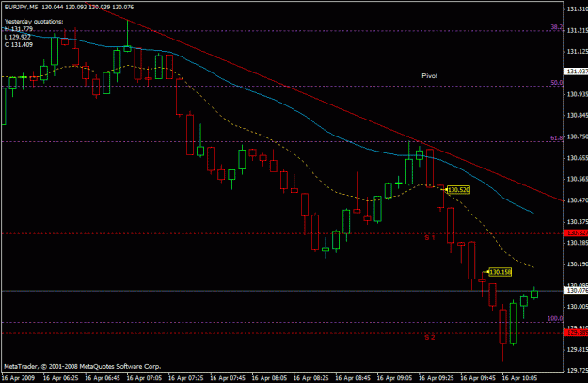The height and width of the screenshot is (383, 588).
Task: Click the 61.8 Fibonacci level label
Action: [557, 138]
